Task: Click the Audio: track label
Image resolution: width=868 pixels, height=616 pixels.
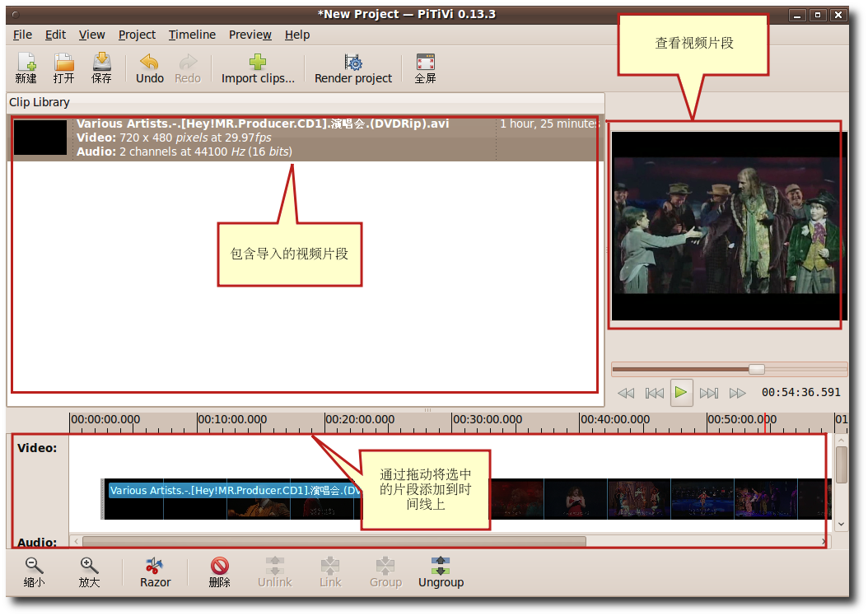Action: pos(37,542)
